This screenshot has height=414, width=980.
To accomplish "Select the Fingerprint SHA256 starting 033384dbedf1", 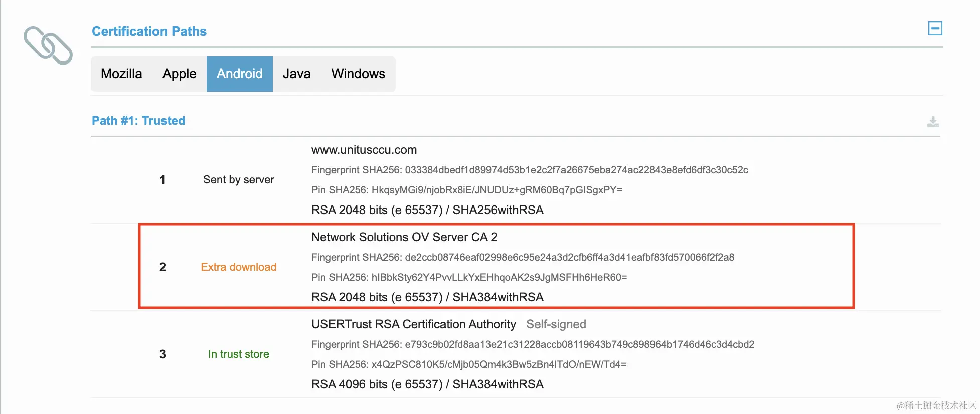I will (530, 170).
